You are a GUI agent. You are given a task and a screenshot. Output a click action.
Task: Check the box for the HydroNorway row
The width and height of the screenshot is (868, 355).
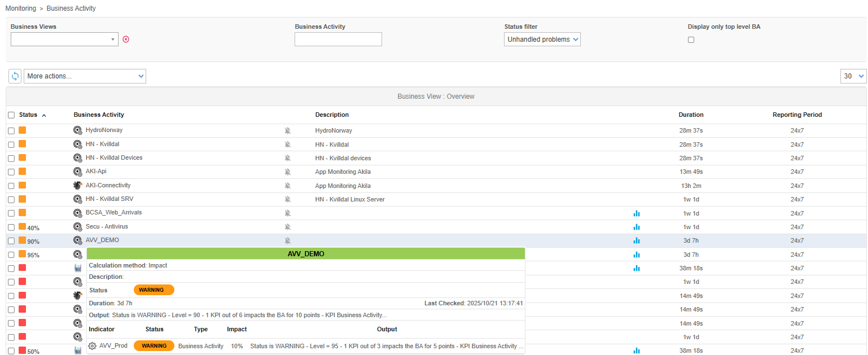coord(11,131)
